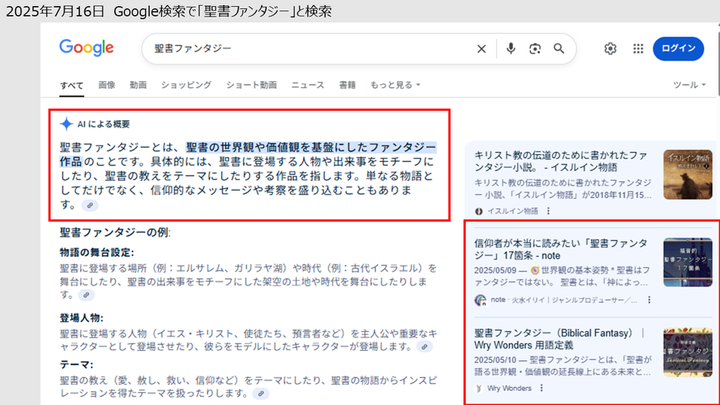The image size is (720, 405).
Task: Open the three-dot menu beside Wry Wonders source
Action: click(542, 388)
